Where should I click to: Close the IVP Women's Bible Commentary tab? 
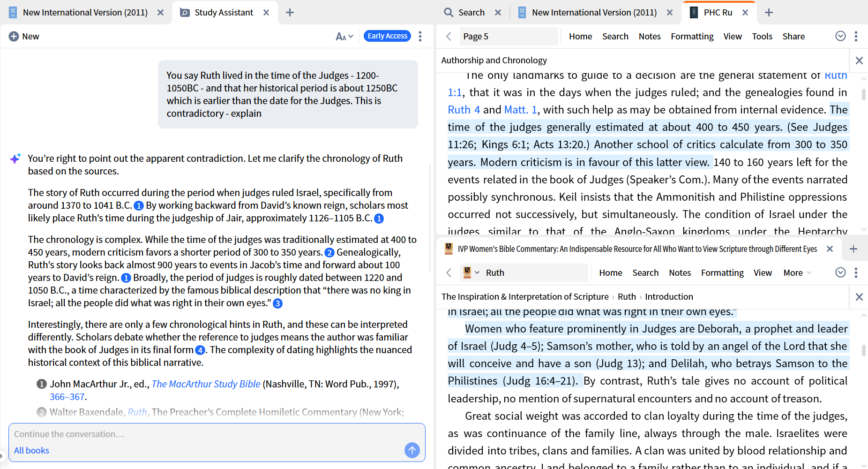tap(830, 249)
